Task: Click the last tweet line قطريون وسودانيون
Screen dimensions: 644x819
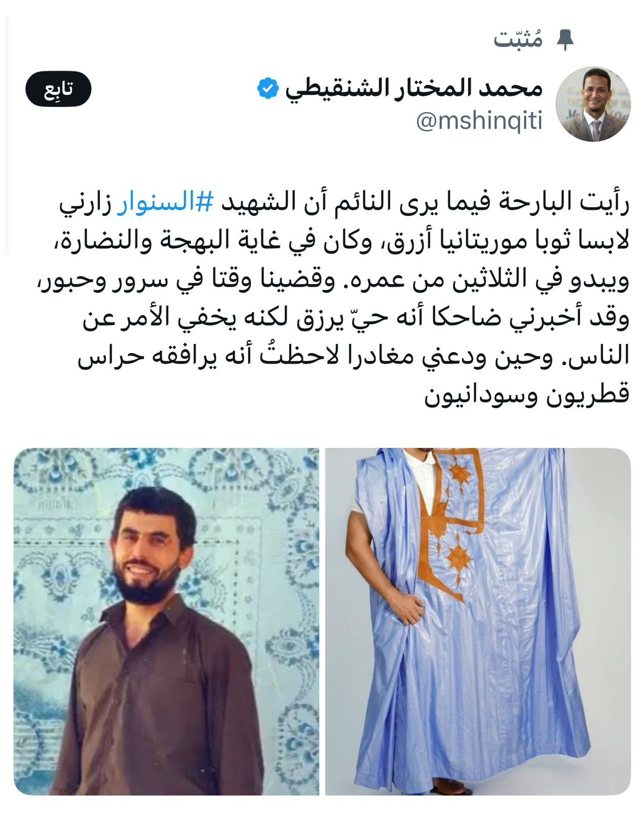Action: tap(527, 394)
